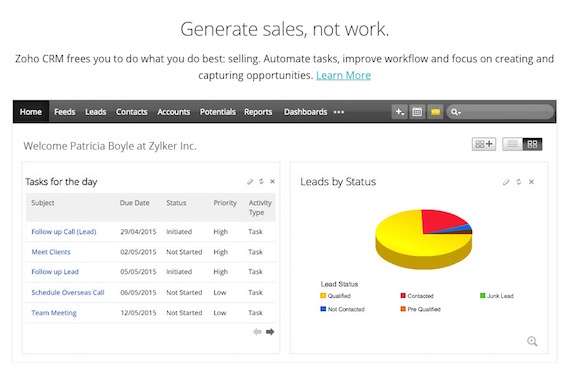Click the Priority column header
Viewport: 570px width, 377px height.
click(x=225, y=203)
